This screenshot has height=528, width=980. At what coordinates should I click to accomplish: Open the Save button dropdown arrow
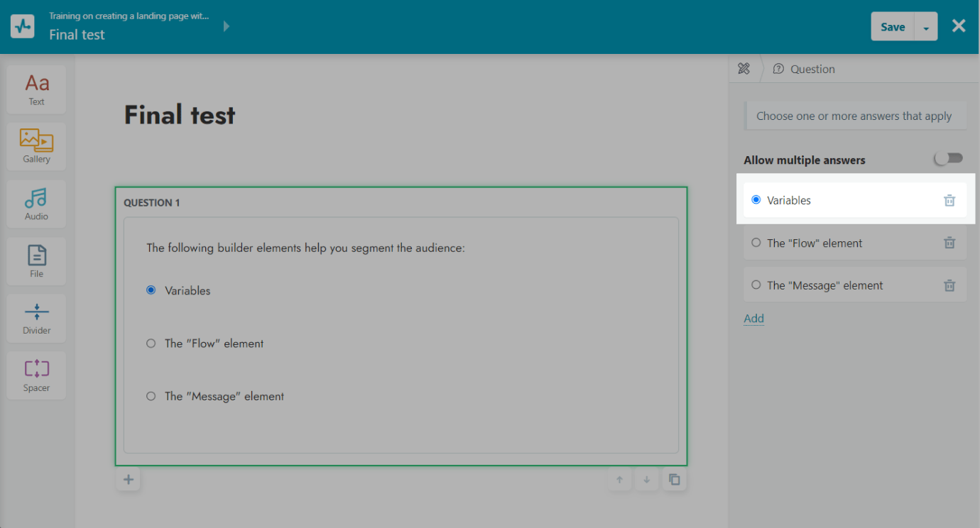click(x=926, y=27)
